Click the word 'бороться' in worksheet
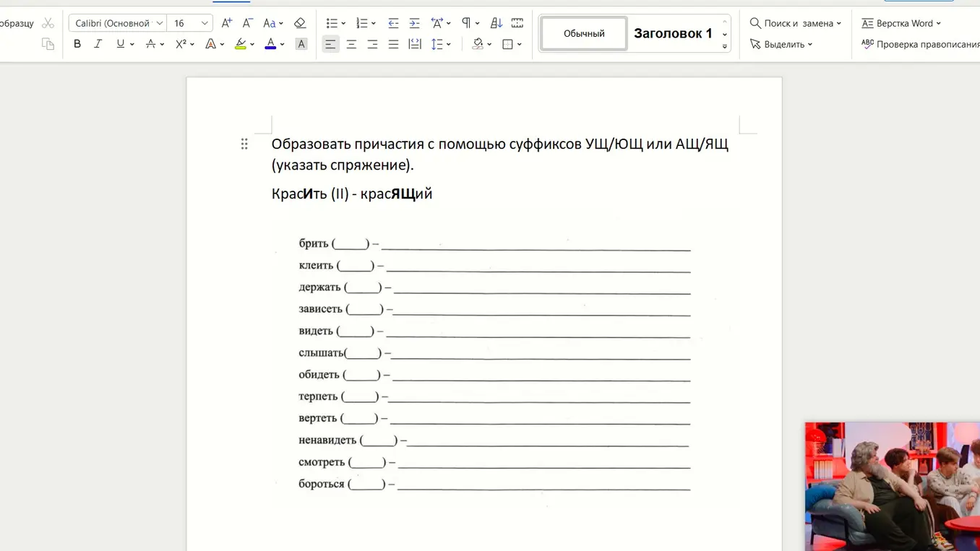Screen dimensions: 980x551 coord(322,484)
